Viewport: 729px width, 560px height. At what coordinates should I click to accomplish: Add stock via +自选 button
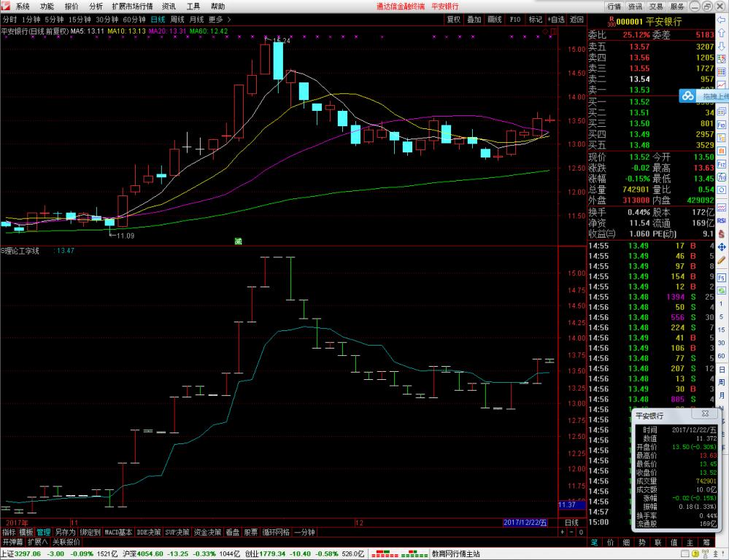click(x=556, y=20)
